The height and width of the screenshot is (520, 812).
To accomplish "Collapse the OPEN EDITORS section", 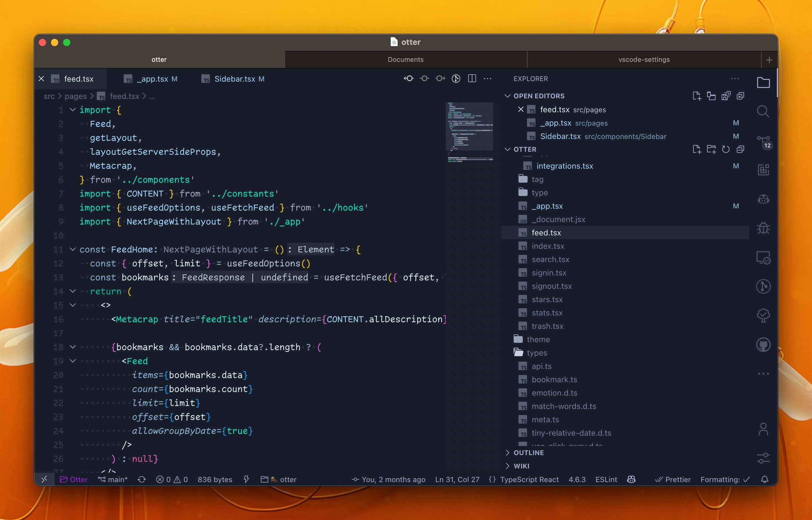I will 507,96.
